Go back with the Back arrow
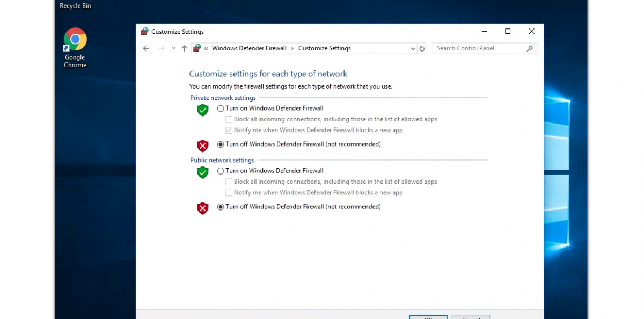The width and height of the screenshot is (644, 319). tap(146, 48)
